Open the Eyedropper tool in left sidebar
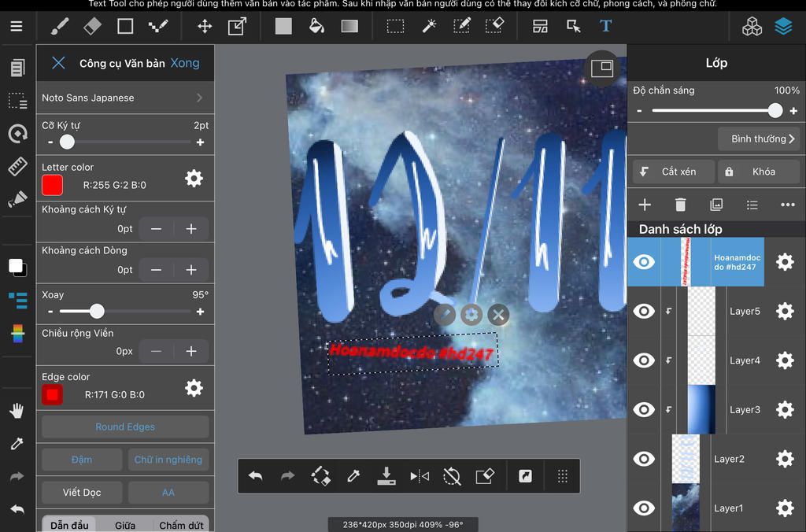This screenshot has height=532, width=806. click(17, 443)
